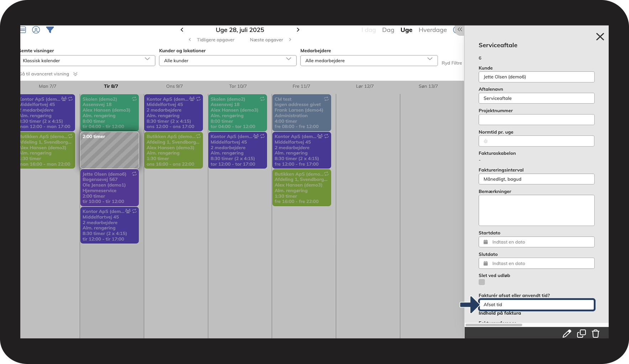This screenshot has height=364, width=629.
Task: Click repeat icon on CM test event
Action: click(x=326, y=99)
